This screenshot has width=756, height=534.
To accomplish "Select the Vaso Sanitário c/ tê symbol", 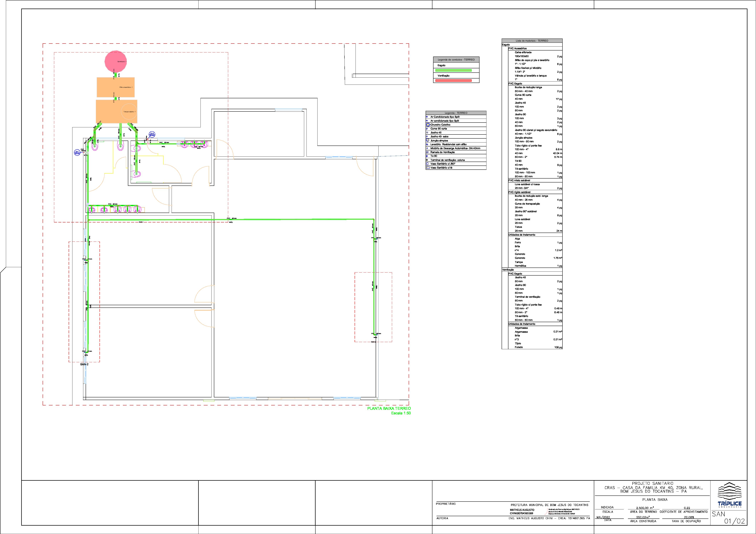I will coord(428,168).
